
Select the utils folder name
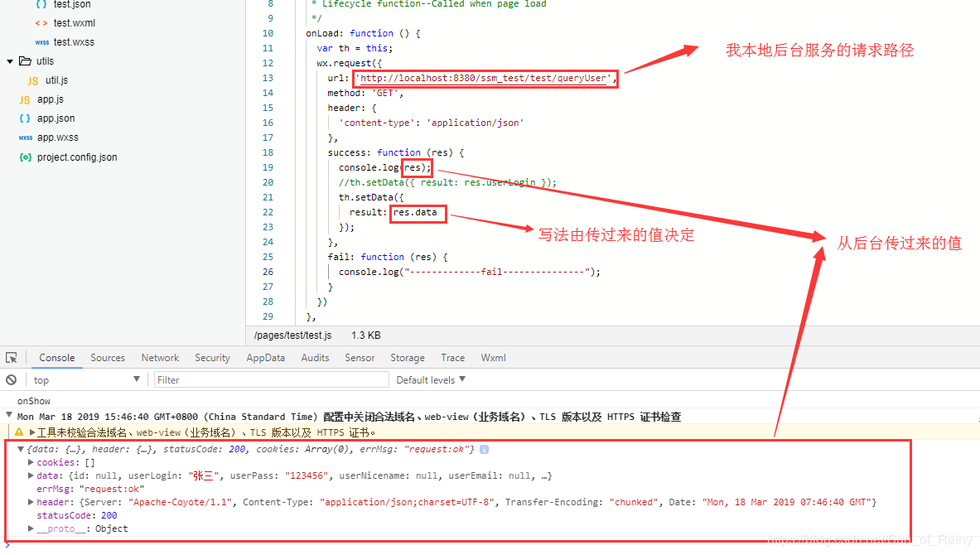click(45, 61)
